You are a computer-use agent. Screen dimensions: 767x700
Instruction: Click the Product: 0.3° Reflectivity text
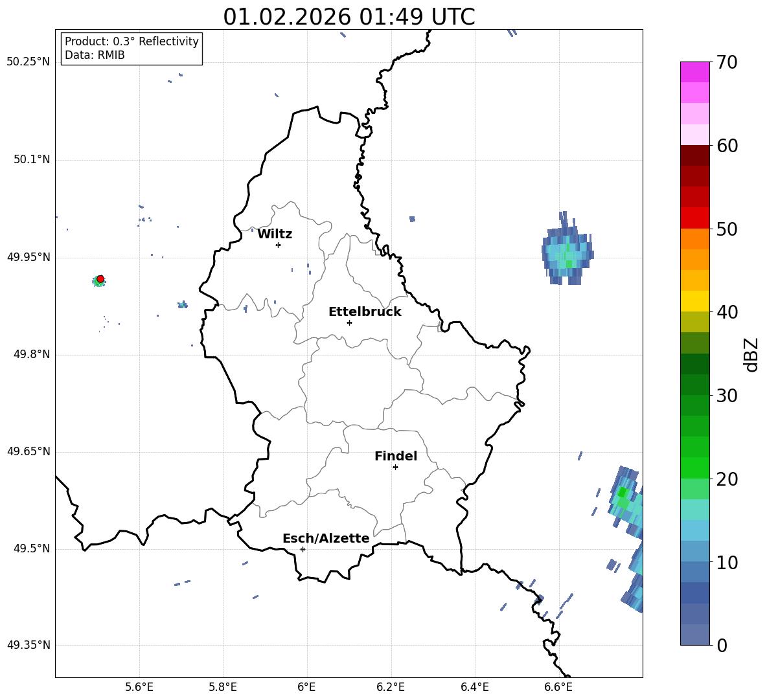pos(132,41)
